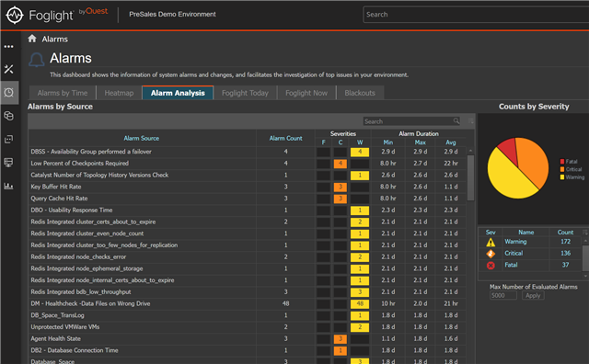Click the Max Number of Evaluated Alarms field
Screen dimensions: 589x364
click(x=503, y=296)
